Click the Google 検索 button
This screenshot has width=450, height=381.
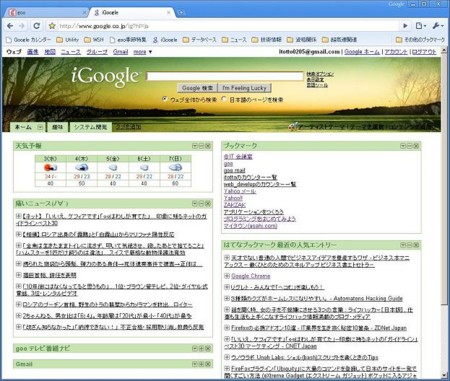point(197,88)
